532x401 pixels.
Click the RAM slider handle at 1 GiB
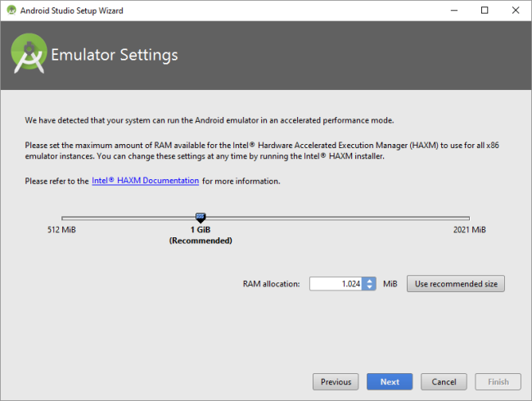(201, 217)
